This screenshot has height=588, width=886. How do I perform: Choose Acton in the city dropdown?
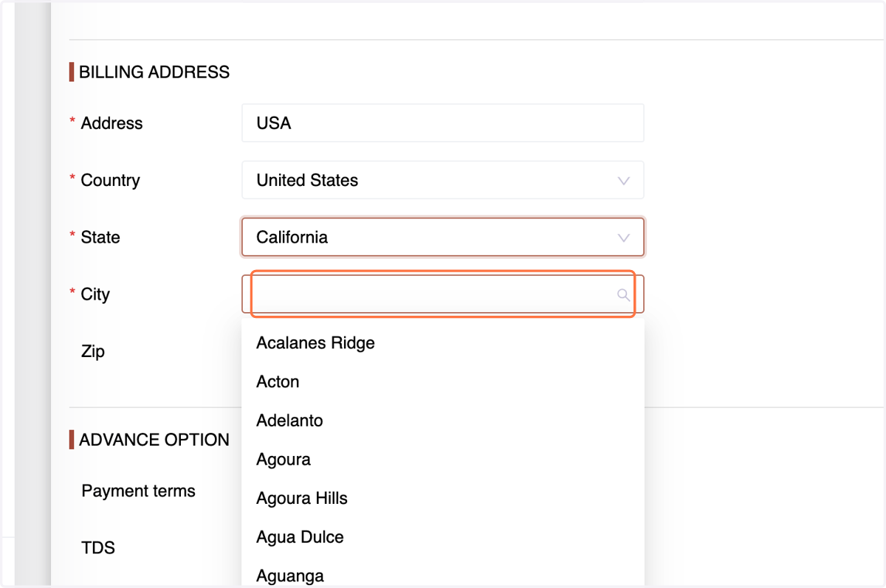click(443, 381)
